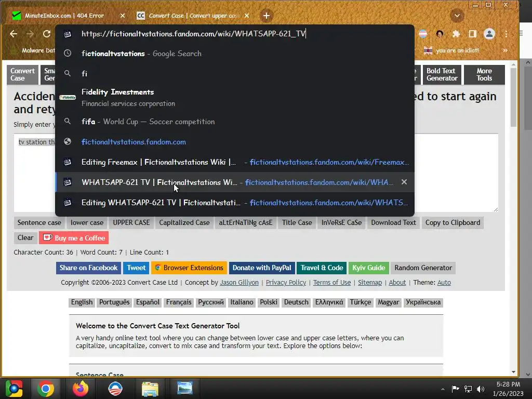Click inside the address bar URL text
Viewport: 532px width, 399px height.
193,34
